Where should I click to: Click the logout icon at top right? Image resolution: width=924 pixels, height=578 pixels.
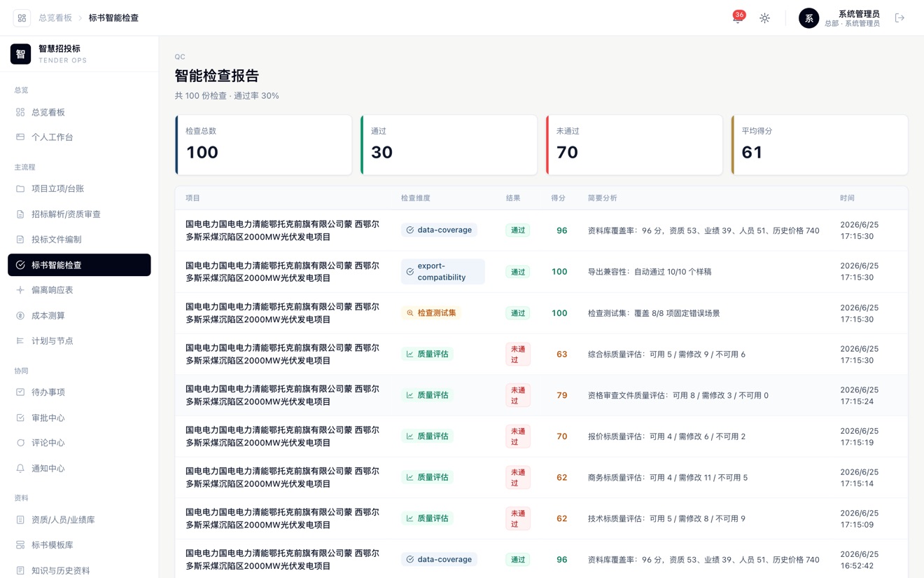899,18
